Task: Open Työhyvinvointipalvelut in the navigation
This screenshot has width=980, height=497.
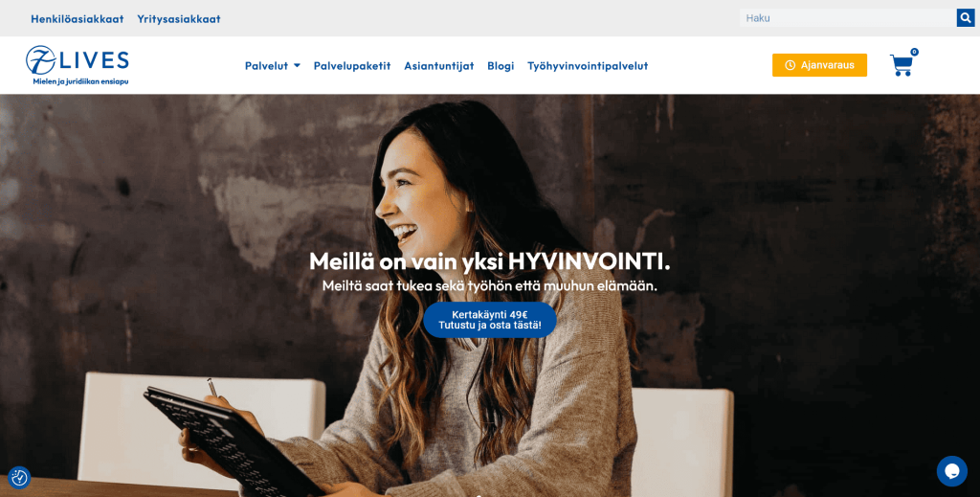Action: [588, 66]
